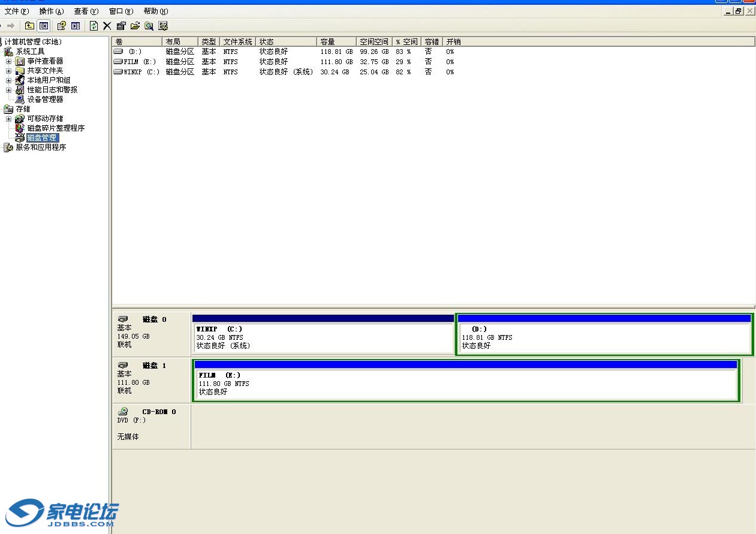
Task: Click the open folder toolbar icon
Action: point(135,26)
